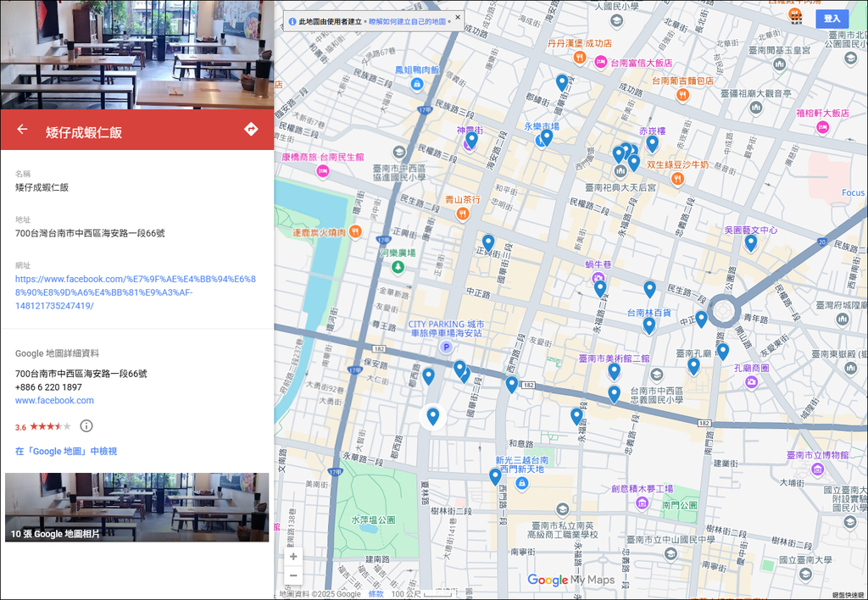Open the 10 張 Google 地圖相片 thumbnail
Viewport: 868px width, 600px height.
pyautogui.click(x=136, y=507)
